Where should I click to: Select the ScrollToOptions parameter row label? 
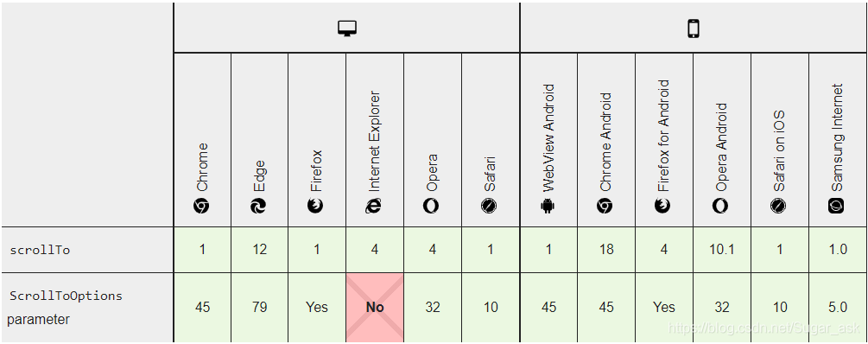tap(66, 308)
